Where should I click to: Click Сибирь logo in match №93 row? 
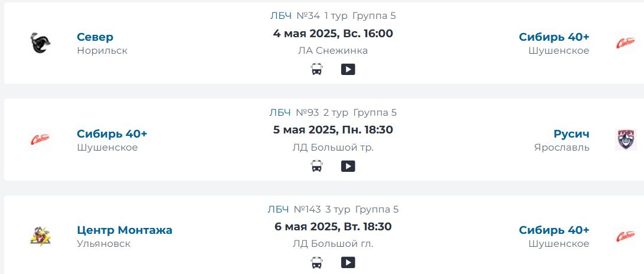(40, 140)
